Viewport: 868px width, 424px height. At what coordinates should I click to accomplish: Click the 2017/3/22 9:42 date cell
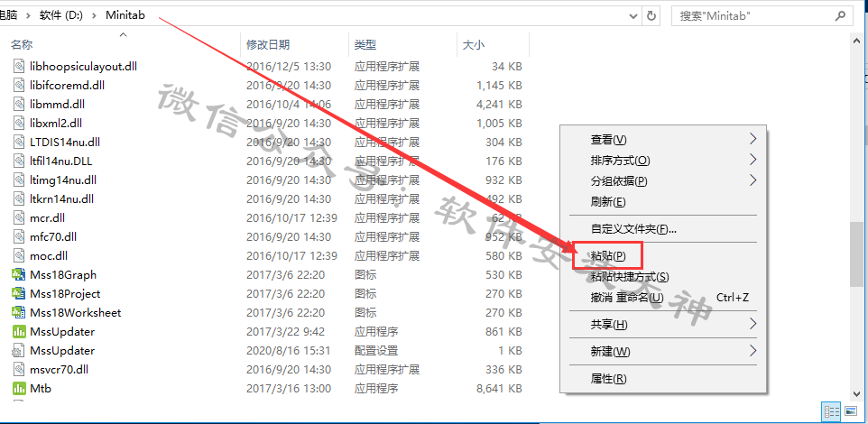[286, 332]
